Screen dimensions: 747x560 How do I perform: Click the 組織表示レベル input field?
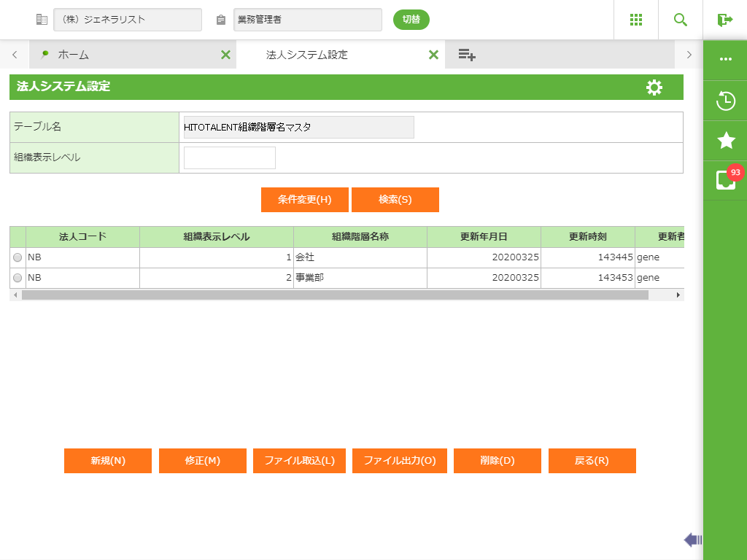coord(230,157)
